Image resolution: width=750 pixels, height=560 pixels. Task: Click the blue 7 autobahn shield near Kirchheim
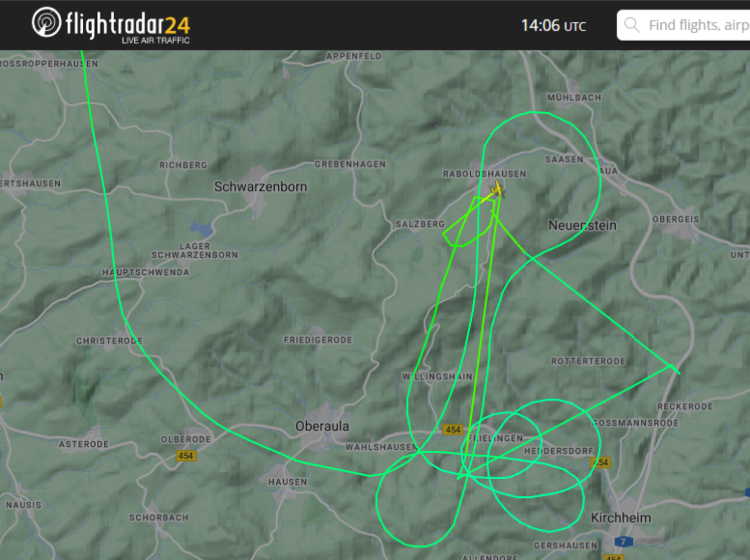point(623,542)
